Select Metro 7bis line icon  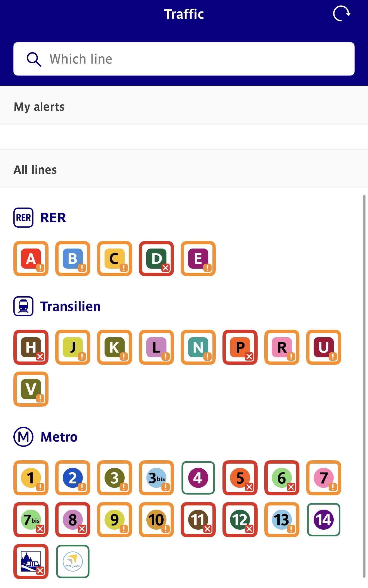[x=31, y=520]
